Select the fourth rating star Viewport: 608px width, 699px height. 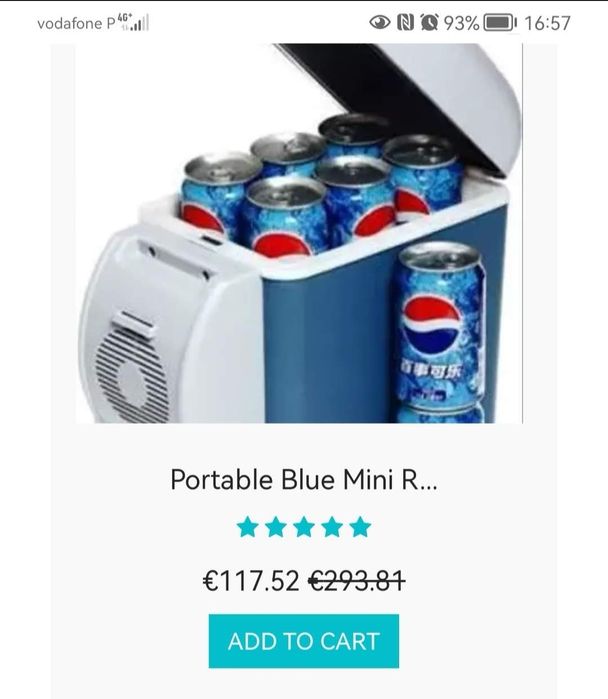pyautogui.click(x=332, y=527)
